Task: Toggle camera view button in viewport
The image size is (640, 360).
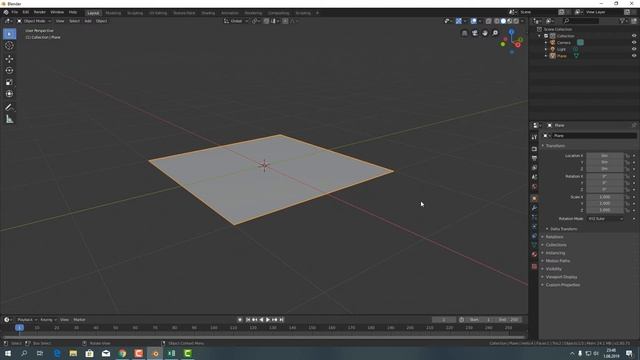Action: click(475, 33)
